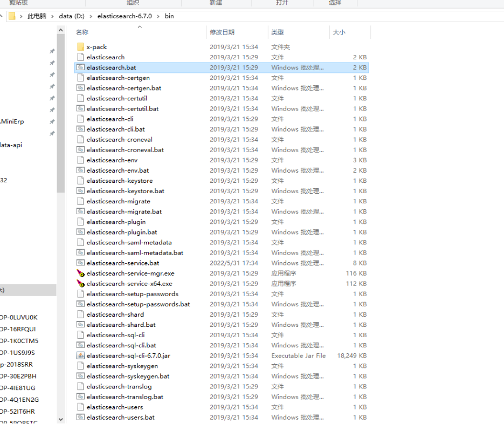Click the elasticsearch-syskeygen.bat icon
The image size is (504, 424).
coord(81,377)
